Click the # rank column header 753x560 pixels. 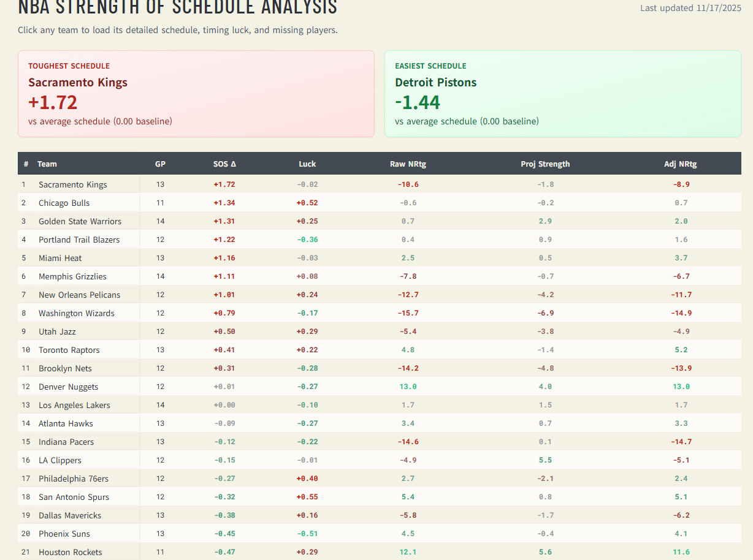26,164
